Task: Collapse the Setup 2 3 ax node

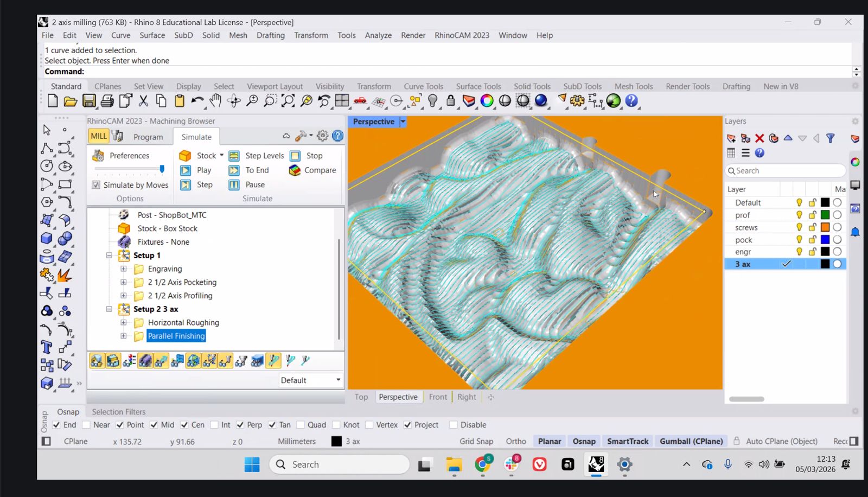Action: point(109,309)
